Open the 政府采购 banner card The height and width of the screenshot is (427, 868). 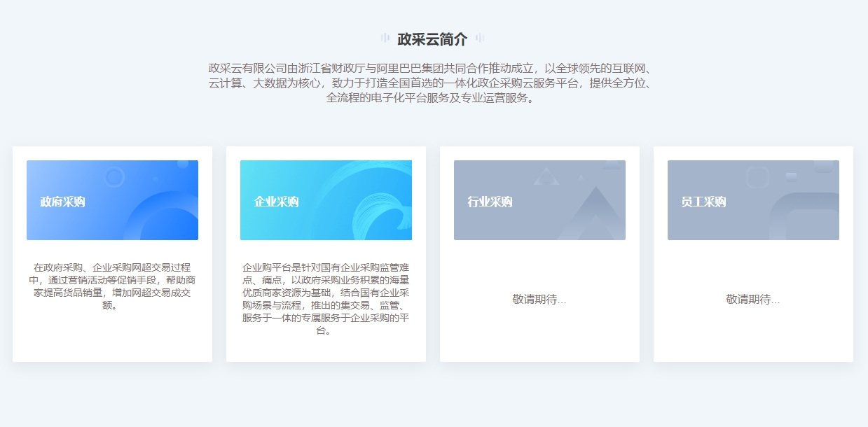pos(112,200)
